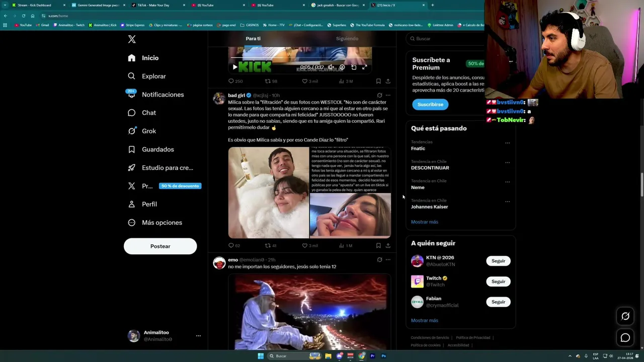Image resolution: width=644 pixels, height=362 pixels.
Task: Share the video post
Action: pyautogui.click(x=388, y=81)
